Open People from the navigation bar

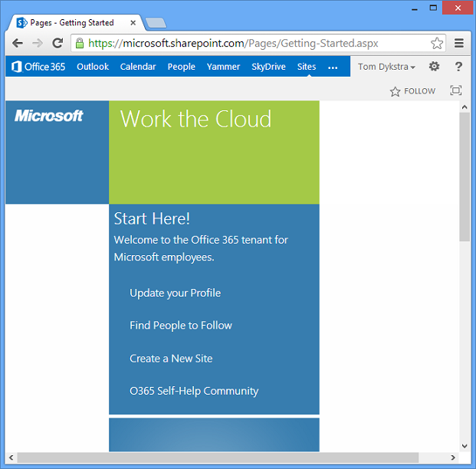(x=181, y=67)
